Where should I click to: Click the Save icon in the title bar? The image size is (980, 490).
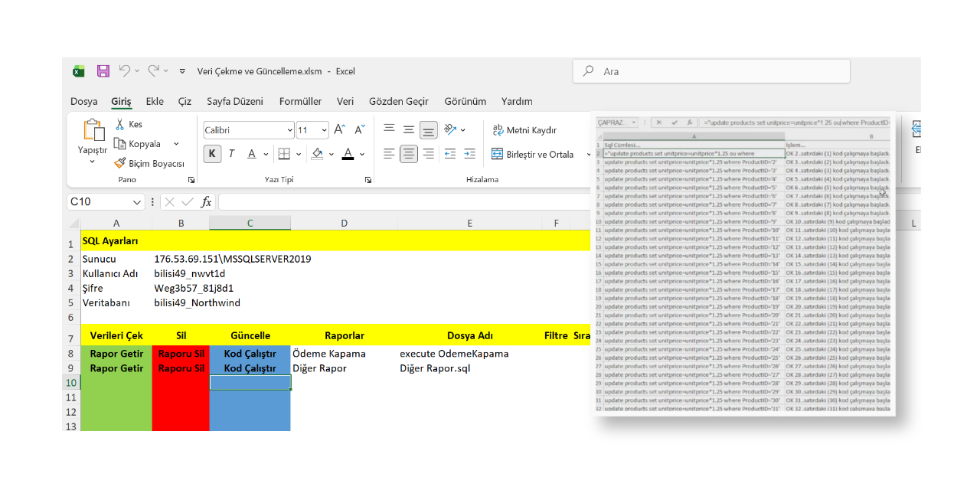tap(103, 71)
